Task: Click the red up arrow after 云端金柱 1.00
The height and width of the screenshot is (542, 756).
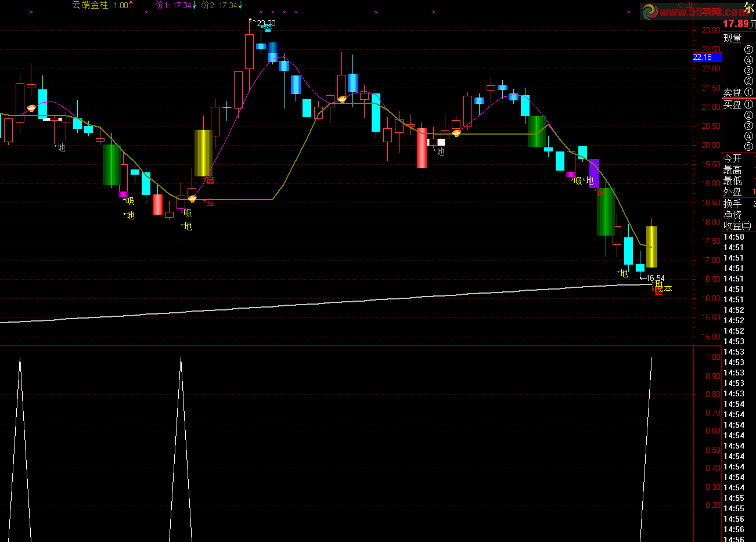Action: coord(131,5)
